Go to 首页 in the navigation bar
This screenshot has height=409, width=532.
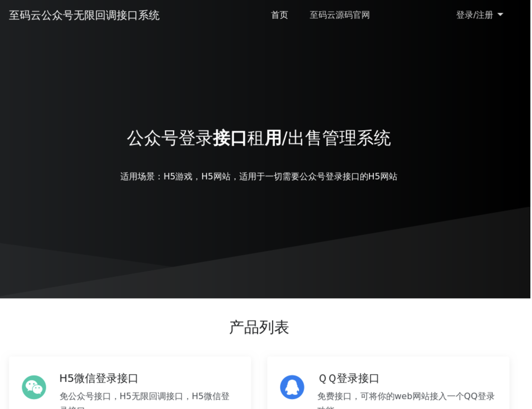click(x=279, y=15)
